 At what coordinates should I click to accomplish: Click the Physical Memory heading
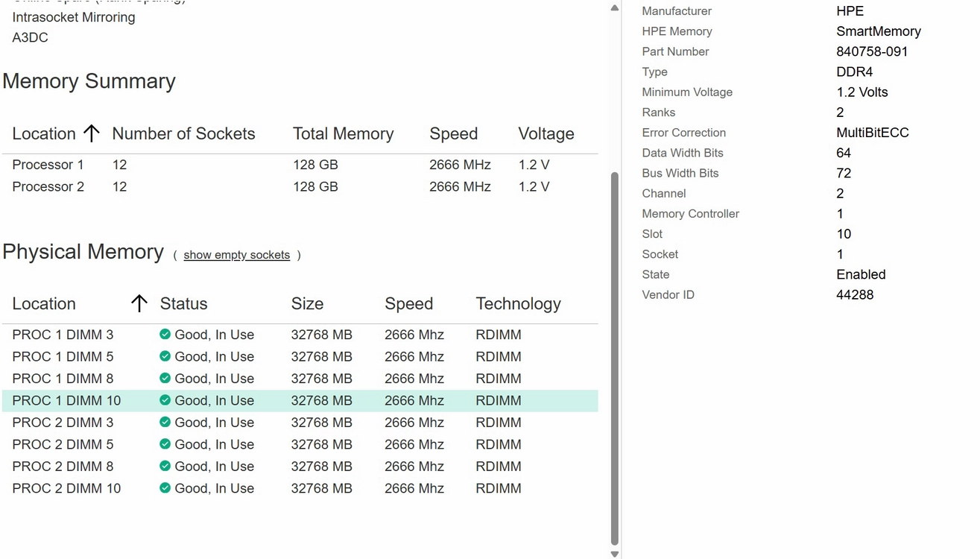(x=83, y=252)
